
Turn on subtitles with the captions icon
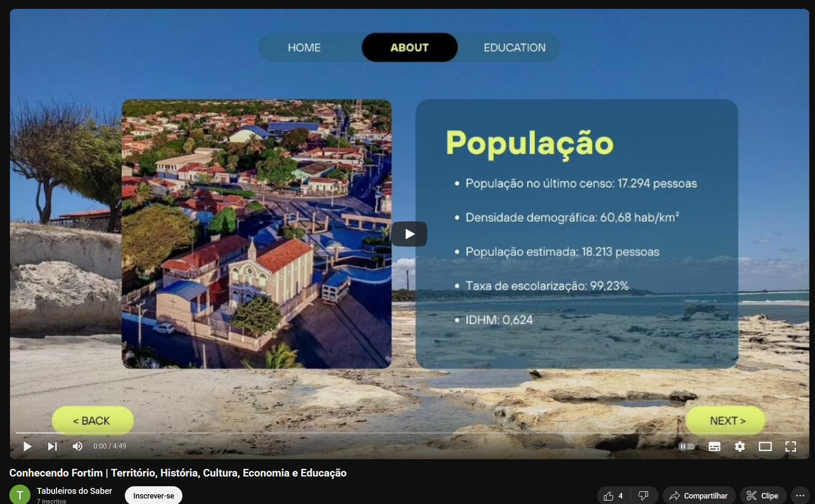pos(714,446)
